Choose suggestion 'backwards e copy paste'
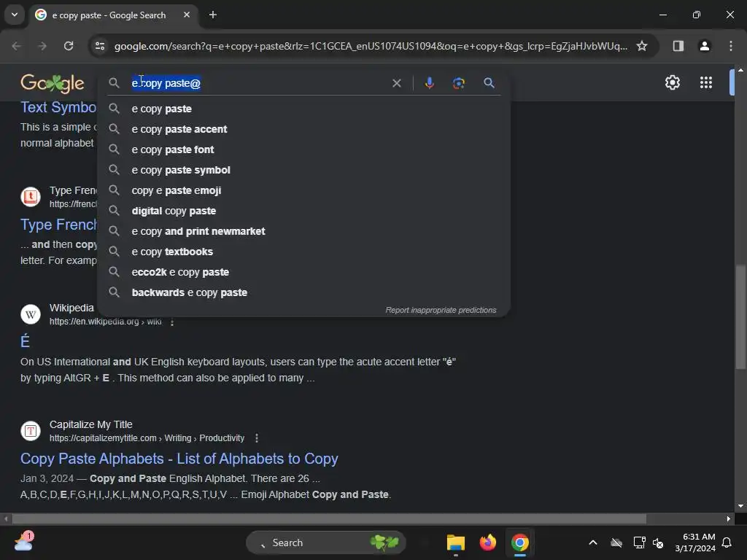The image size is (747, 560). 304,292
